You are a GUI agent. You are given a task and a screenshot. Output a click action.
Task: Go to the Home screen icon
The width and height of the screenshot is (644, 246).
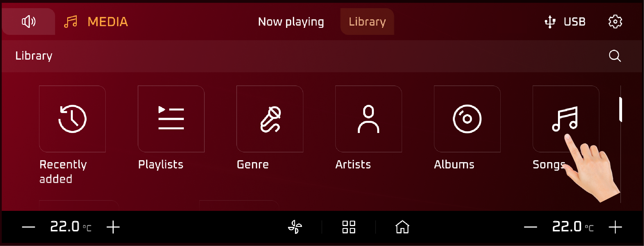pyautogui.click(x=403, y=227)
